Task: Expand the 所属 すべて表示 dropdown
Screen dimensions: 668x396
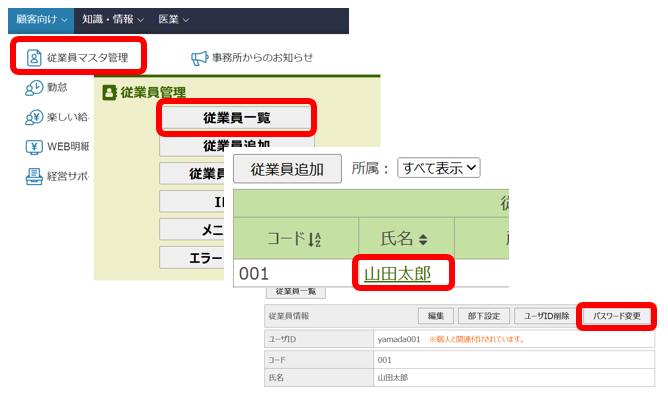Action: tap(439, 168)
